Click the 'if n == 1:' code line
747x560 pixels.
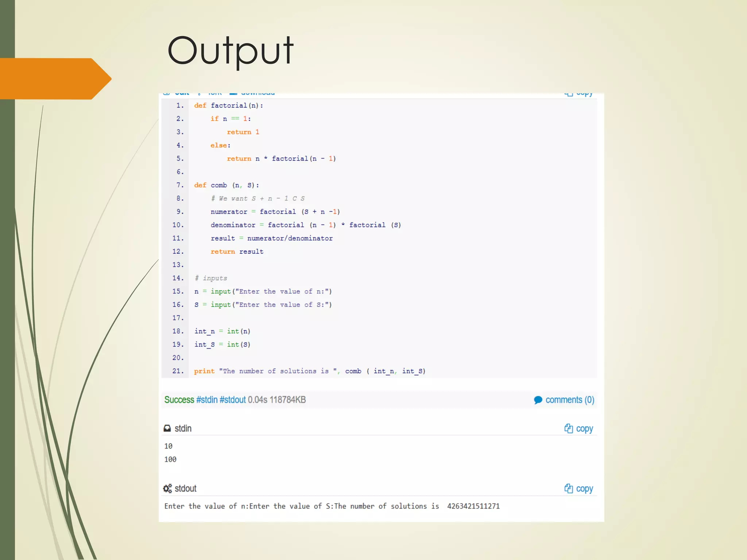(x=231, y=119)
